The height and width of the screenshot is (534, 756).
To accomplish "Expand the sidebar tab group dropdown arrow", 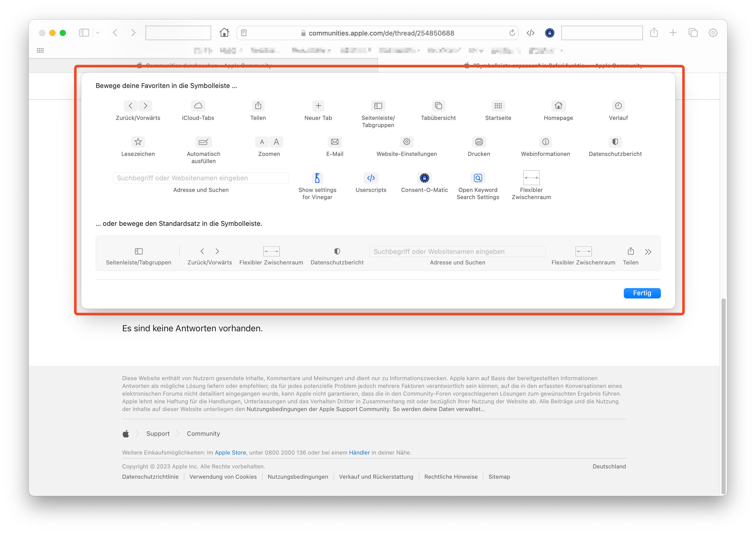I will tap(98, 33).
